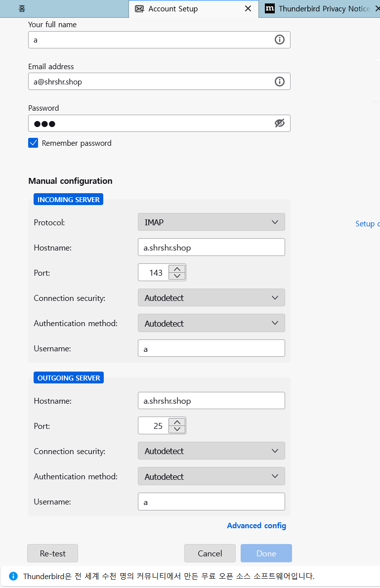Open the Advanced config link
The image size is (380, 588).
click(x=256, y=526)
